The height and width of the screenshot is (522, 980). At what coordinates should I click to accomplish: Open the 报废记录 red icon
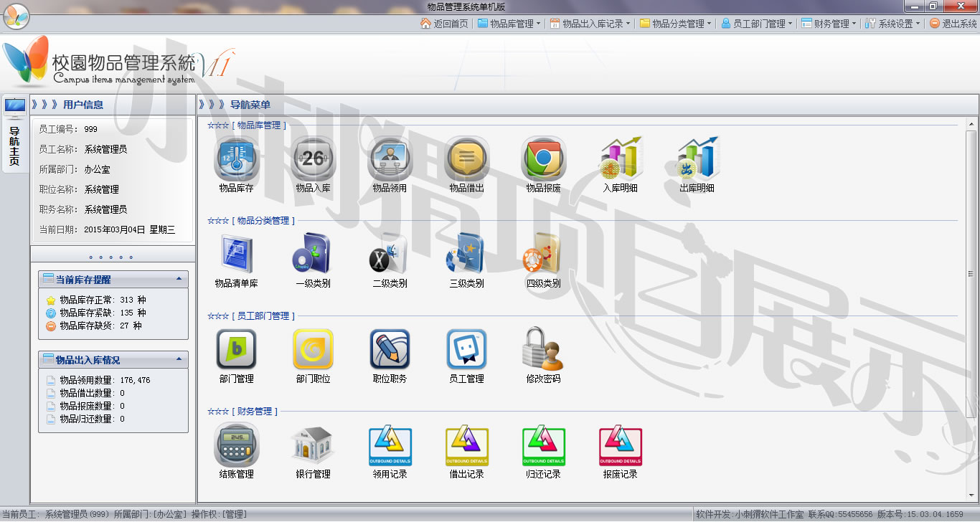(x=621, y=445)
